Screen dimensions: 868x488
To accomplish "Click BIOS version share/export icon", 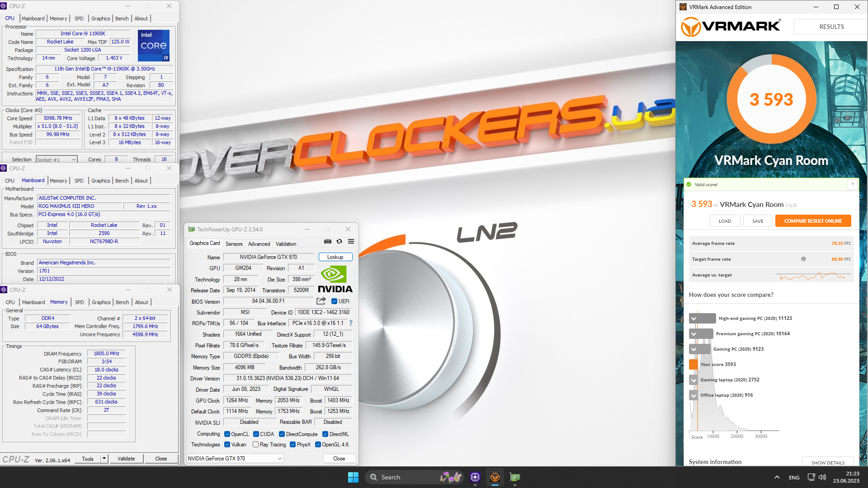I will [321, 301].
